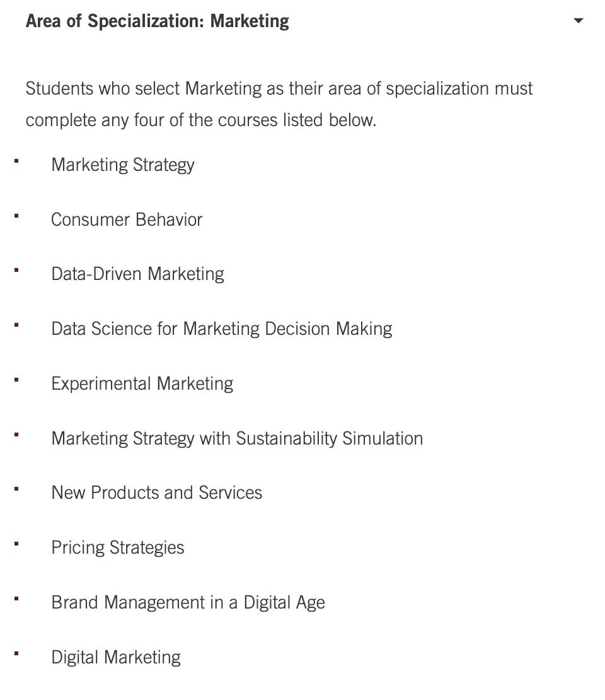Image resolution: width=605 pixels, height=700 pixels.
Task: Click the paragraph about completing four courses
Action: pyautogui.click(x=279, y=104)
